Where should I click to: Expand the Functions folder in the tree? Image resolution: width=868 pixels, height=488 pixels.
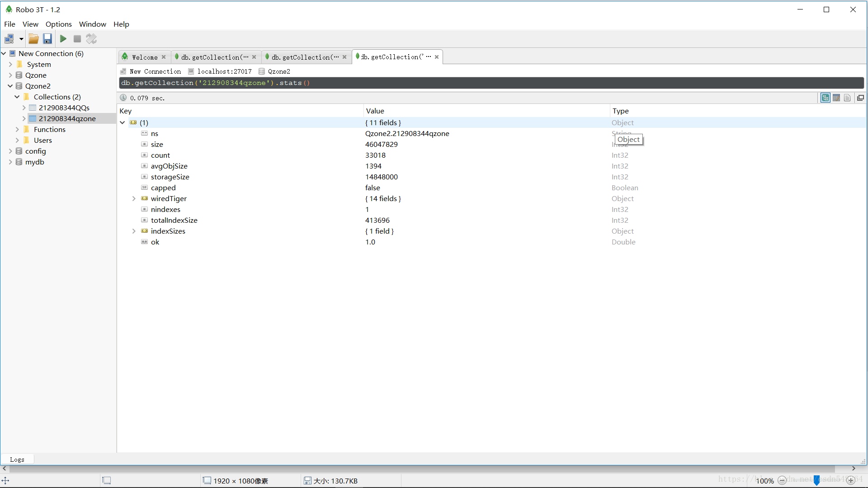pos(17,130)
